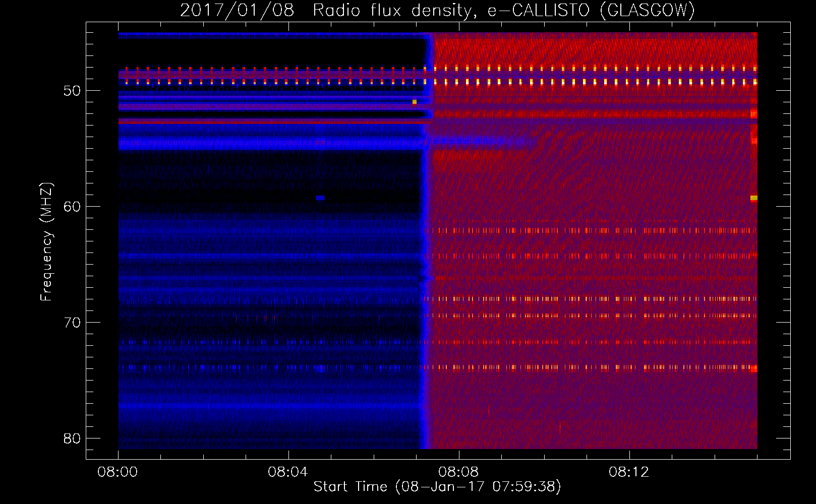816x504 pixels.
Task: Click the 'Frequency (MHZ)' axis label
Action: click(x=46, y=242)
